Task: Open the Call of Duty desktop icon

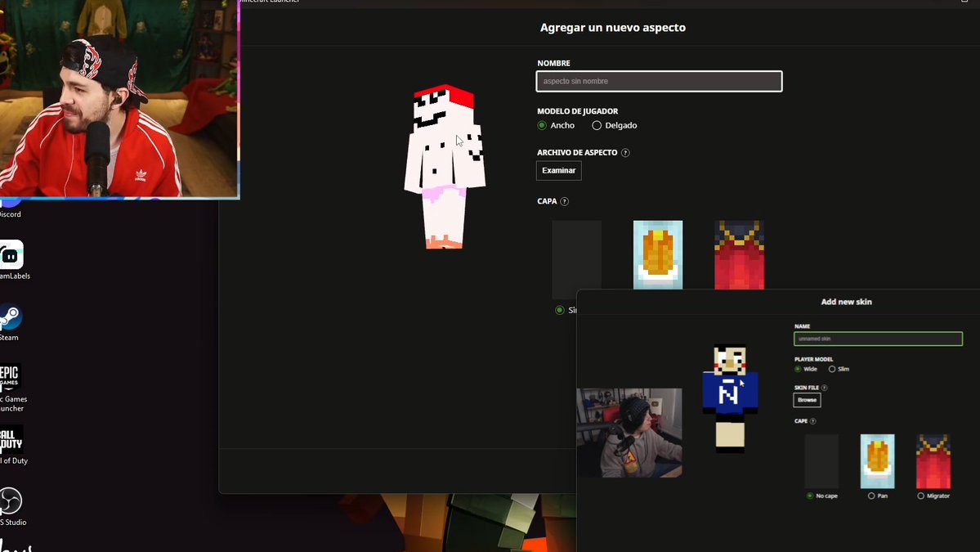Action: [11, 445]
